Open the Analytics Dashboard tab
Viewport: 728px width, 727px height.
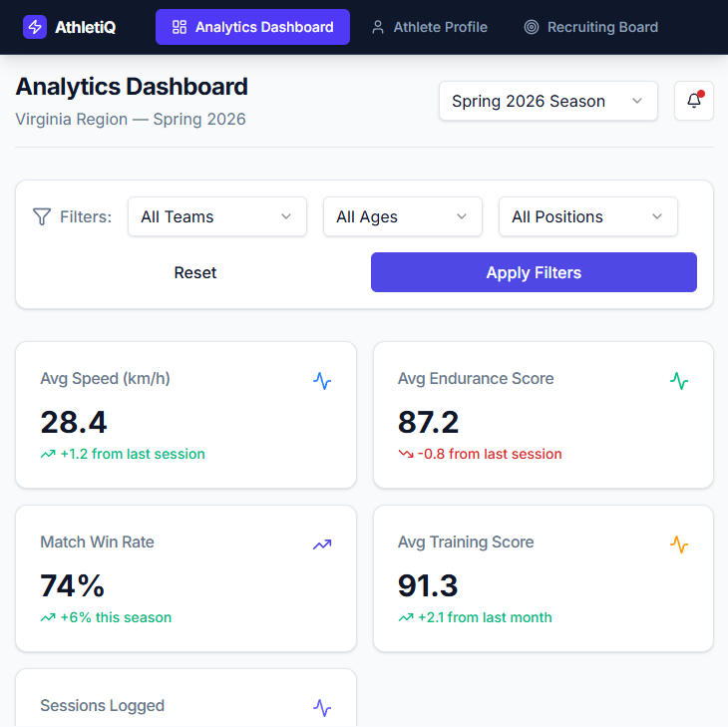tap(252, 27)
